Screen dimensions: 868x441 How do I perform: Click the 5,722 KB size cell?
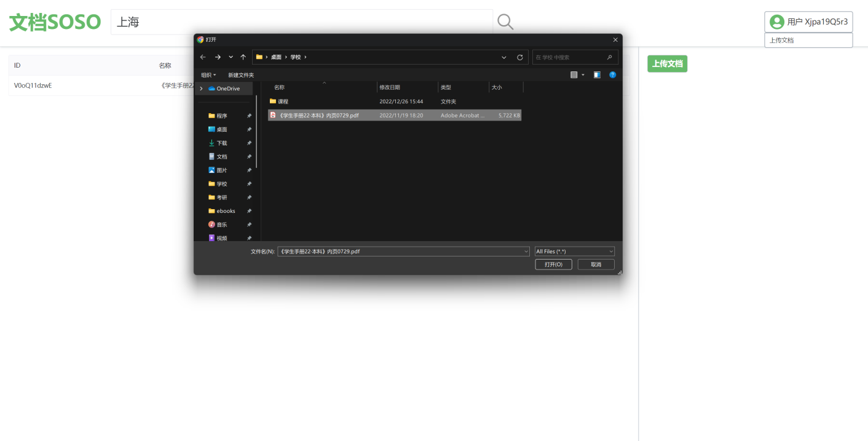coord(509,115)
